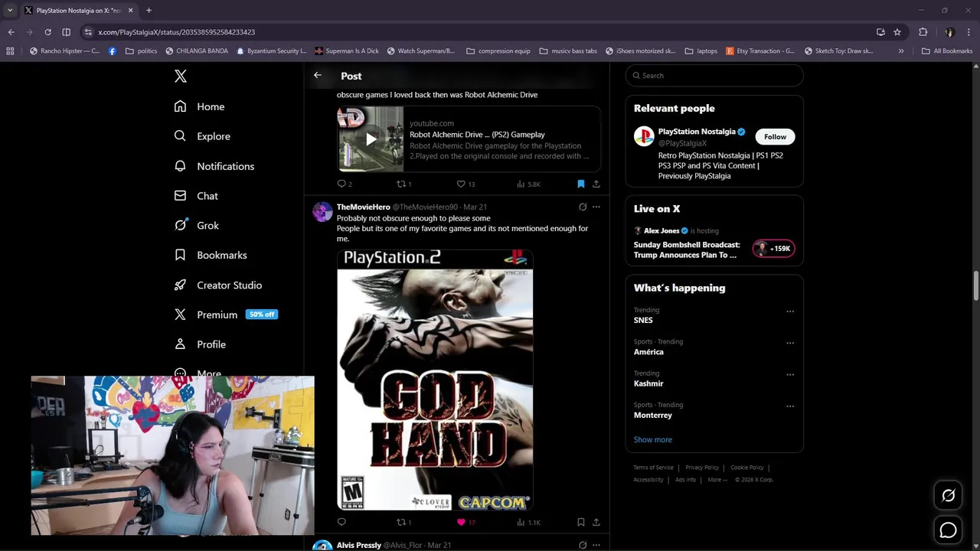Open Sunday Bombshell Broadcast live event

tap(687, 249)
